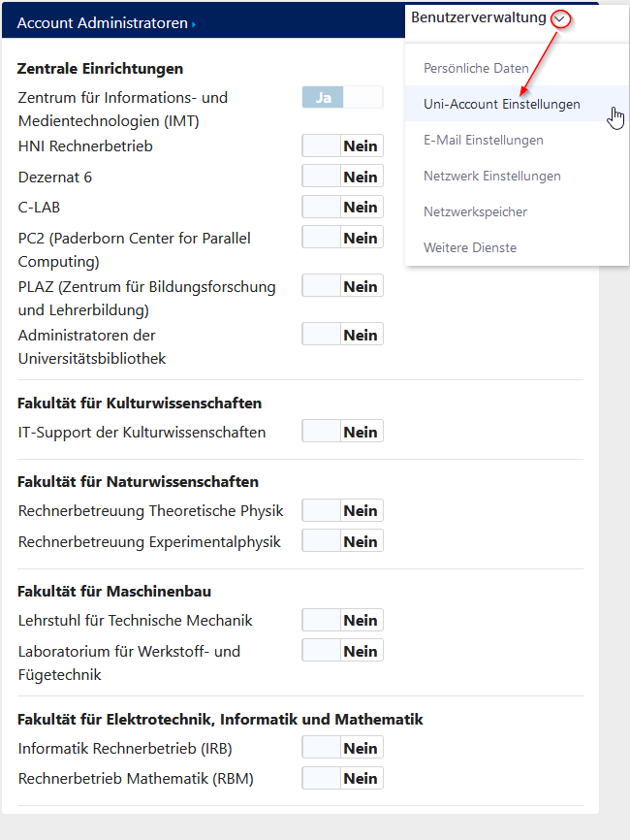
Task: Click the Account Administratoren header title
Action: pyautogui.click(x=102, y=23)
